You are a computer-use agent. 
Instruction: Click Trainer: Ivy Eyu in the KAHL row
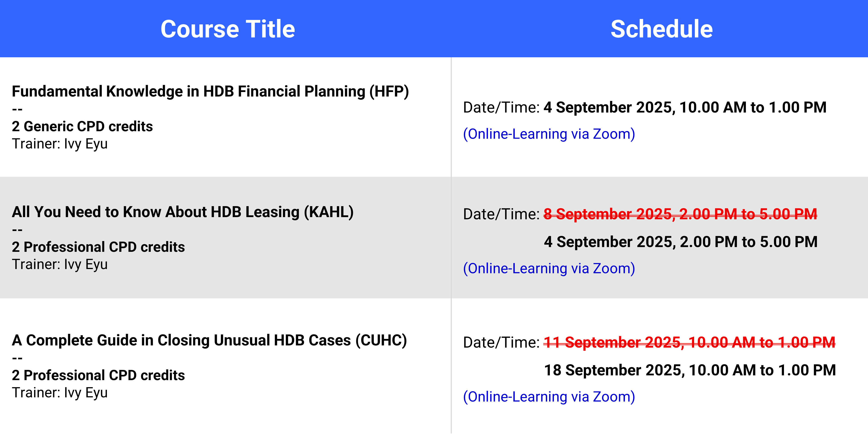coord(60,265)
